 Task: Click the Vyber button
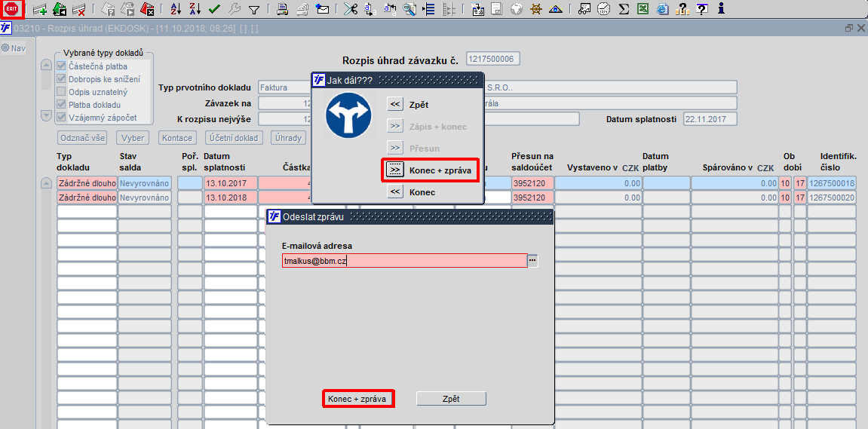click(x=134, y=138)
